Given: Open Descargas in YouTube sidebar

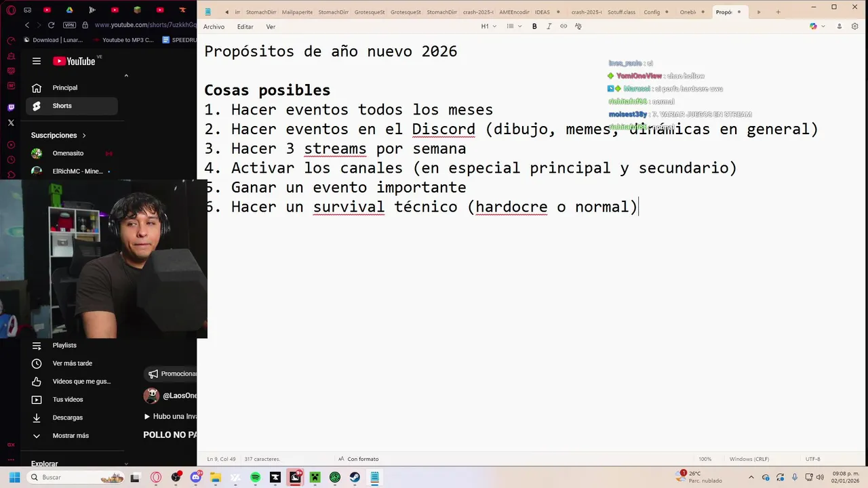Looking at the screenshot, I should pyautogui.click(x=71, y=418).
